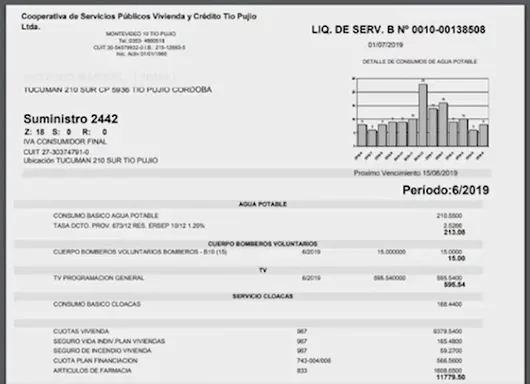The height and width of the screenshot is (384, 530).
Task: Click the issue date '01/07/2019'
Action: (385, 45)
